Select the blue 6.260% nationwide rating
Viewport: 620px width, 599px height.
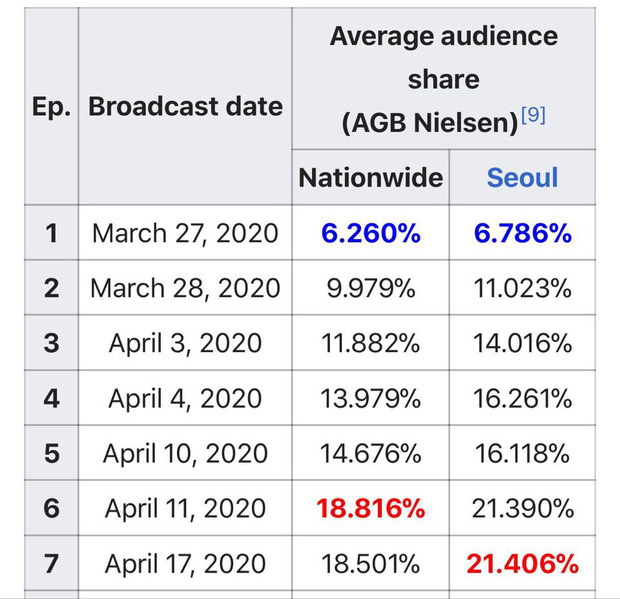(370, 233)
